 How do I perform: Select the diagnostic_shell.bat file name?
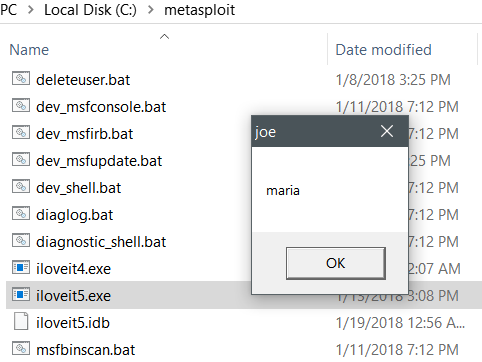click(x=101, y=242)
